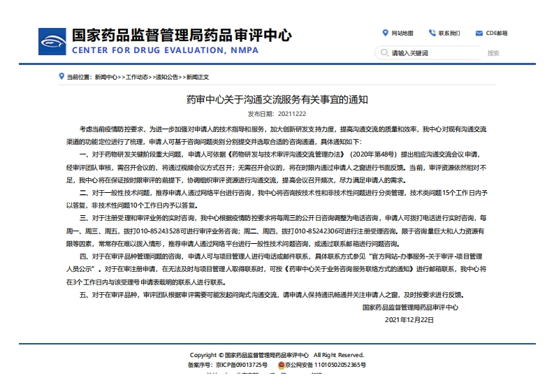Image resolution: width=554 pixels, height=392 pixels.
Task: Go to 工作动态 in breadcrumb
Action: [x=137, y=77]
